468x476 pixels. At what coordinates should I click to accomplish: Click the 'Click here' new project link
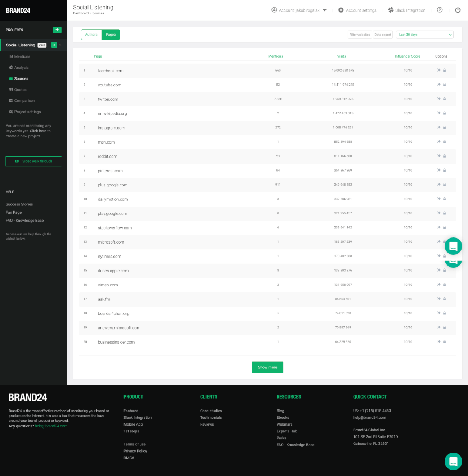pyautogui.click(x=38, y=131)
